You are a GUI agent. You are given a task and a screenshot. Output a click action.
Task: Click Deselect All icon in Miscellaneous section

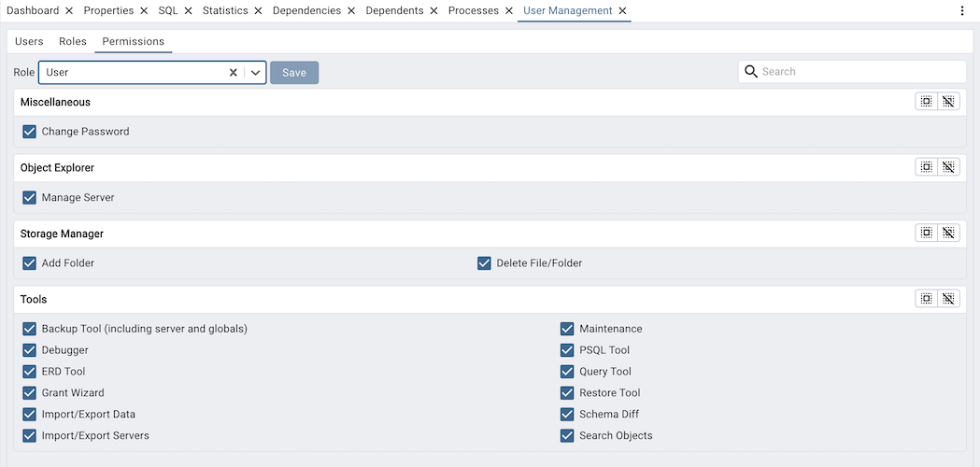click(948, 102)
